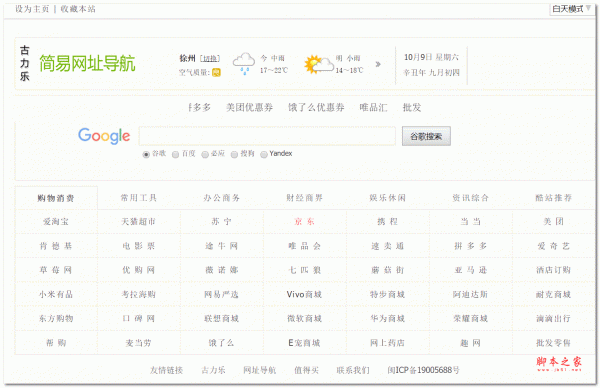Open the 唯品汇 link

[x=373, y=108]
